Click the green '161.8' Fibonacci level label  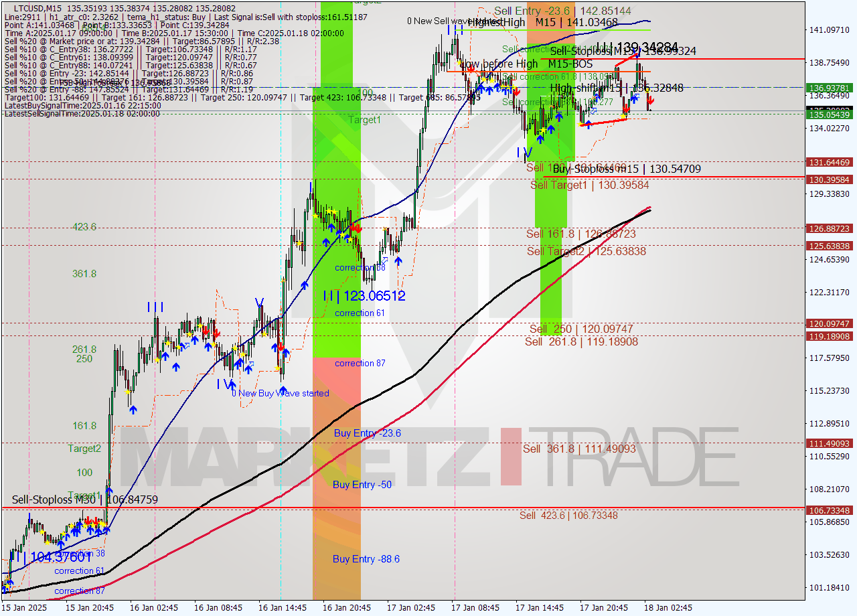pos(84,426)
